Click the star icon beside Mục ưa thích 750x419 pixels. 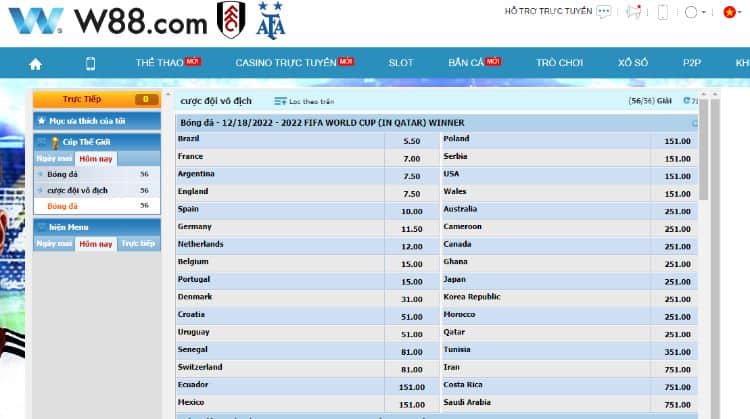pos(42,121)
